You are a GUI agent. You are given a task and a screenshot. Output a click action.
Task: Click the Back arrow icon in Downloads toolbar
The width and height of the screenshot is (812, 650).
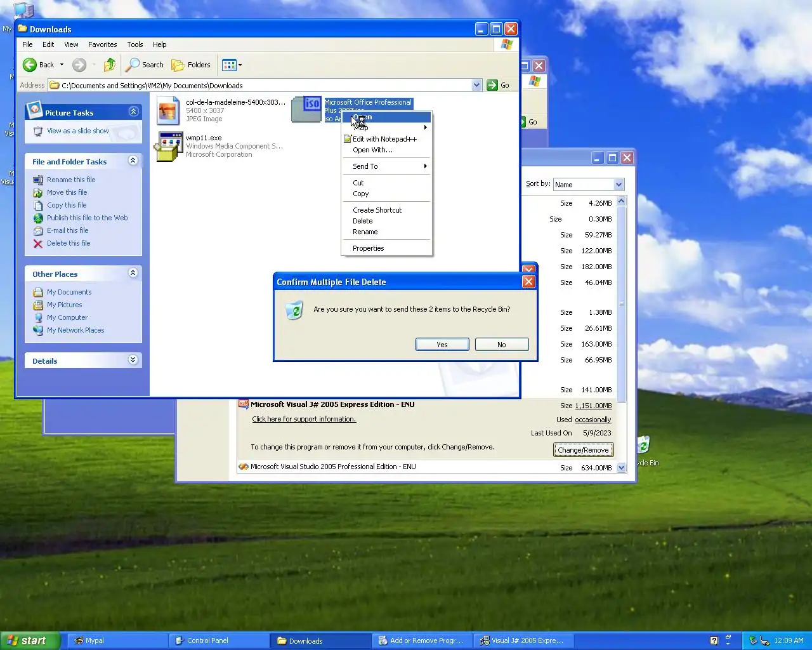click(30, 65)
